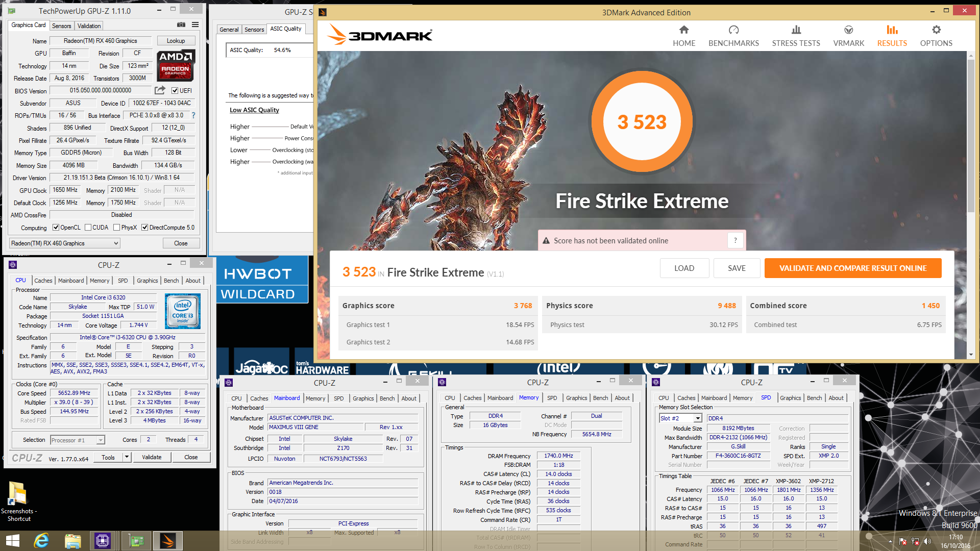The height and width of the screenshot is (551, 980).
Task: Toggle the OpenCL checkbox
Action: click(x=56, y=228)
